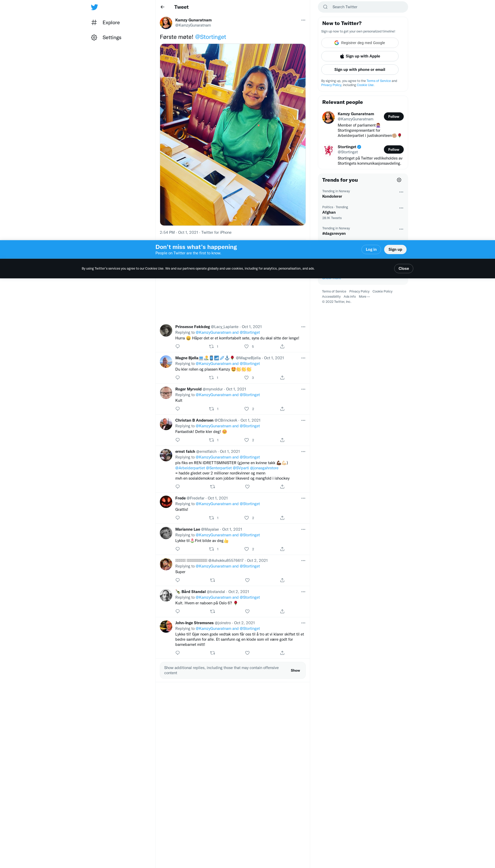Open more options on the main tweet

coord(303,20)
